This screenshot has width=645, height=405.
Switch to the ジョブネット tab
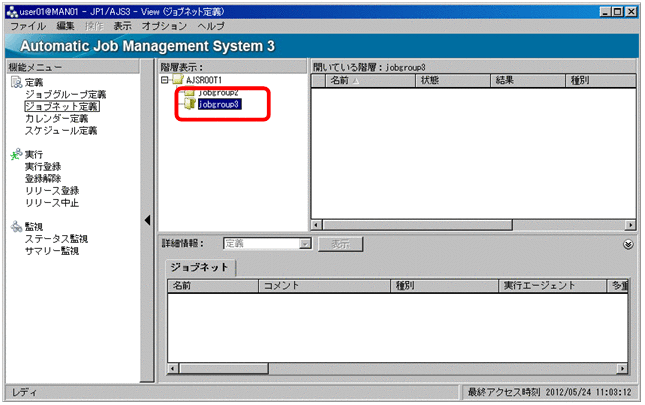point(200,267)
